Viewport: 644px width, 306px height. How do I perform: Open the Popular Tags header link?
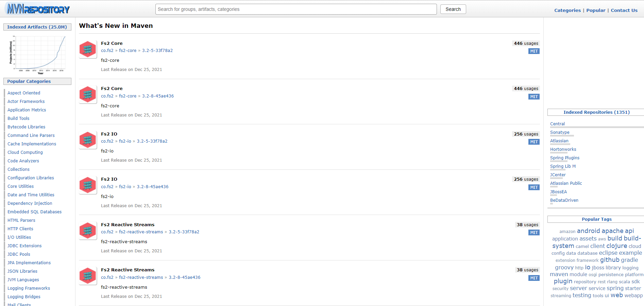coord(596,219)
